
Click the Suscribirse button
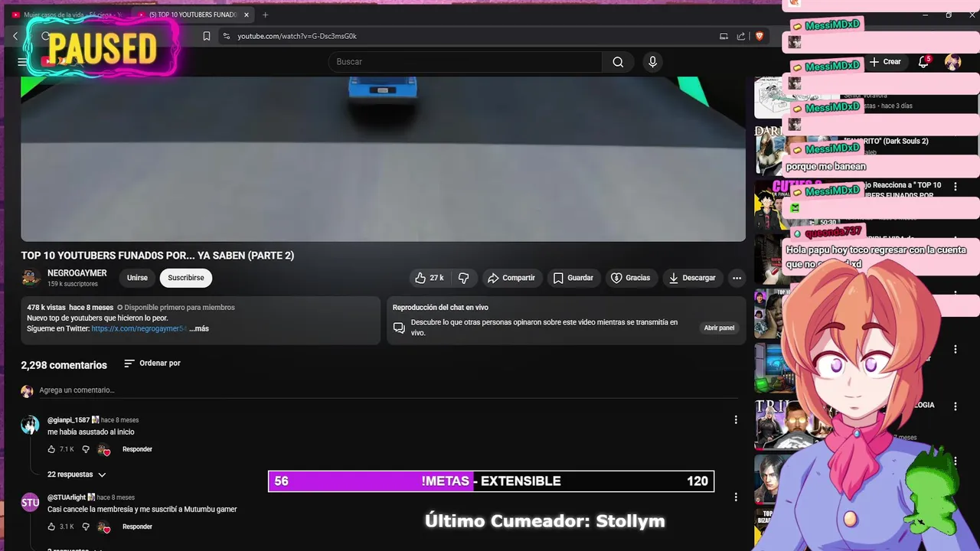pyautogui.click(x=186, y=278)
